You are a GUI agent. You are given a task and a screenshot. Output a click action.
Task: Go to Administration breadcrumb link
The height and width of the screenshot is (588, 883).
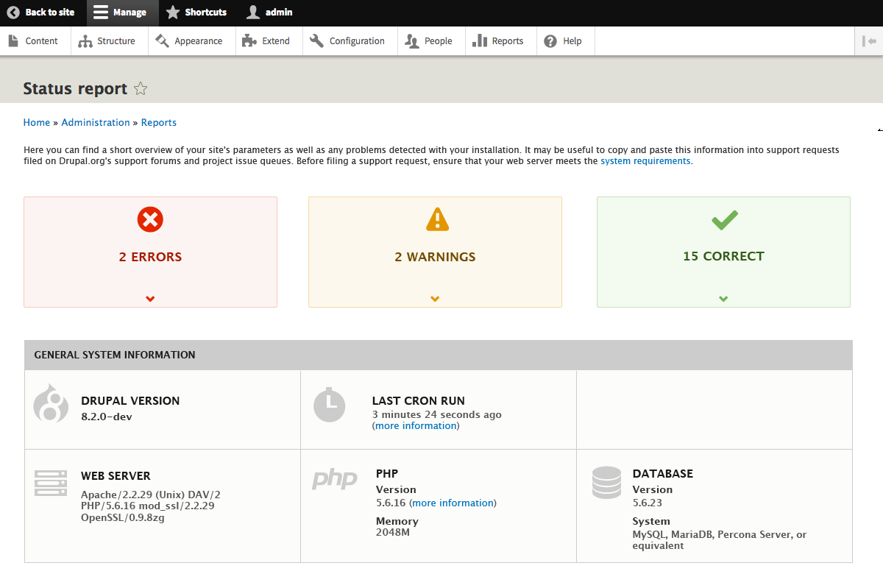[96, 122]
